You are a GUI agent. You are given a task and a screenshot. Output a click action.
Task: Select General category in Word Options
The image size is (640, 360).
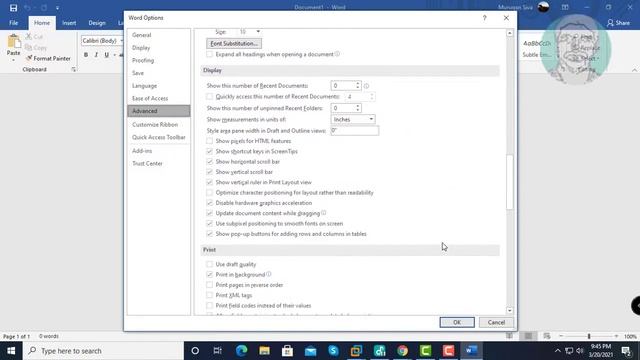pyautogui.click(x=142, y=35)
